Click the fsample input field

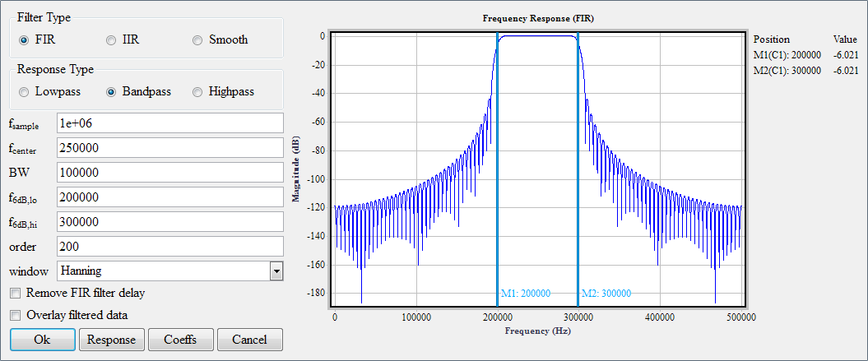coord(170,123)
